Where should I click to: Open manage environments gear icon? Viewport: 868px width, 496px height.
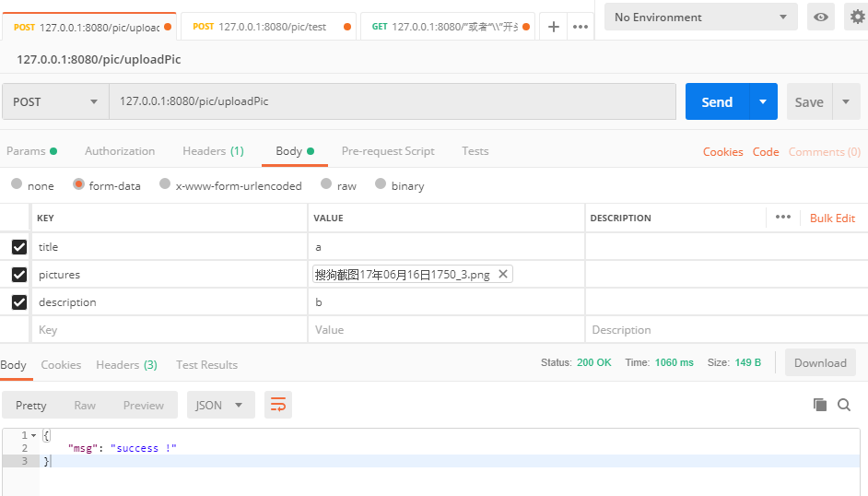tap(857, 17)
